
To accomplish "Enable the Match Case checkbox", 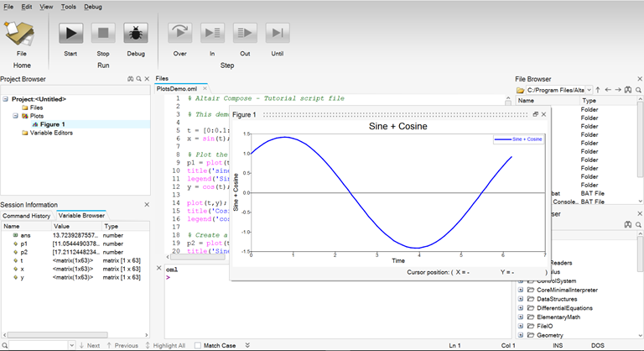I will tap(196, 345).
